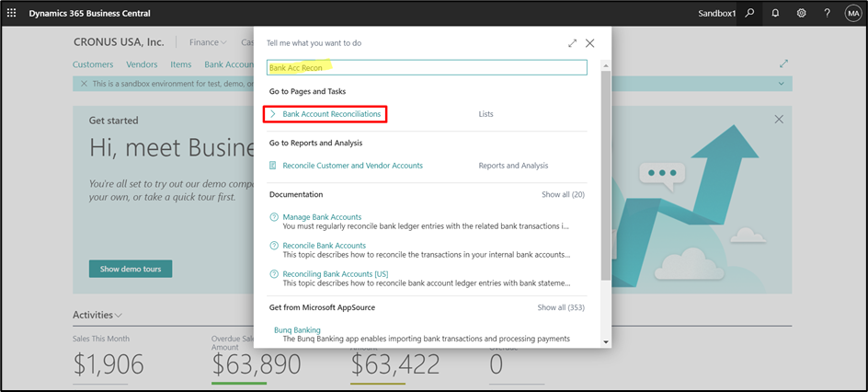868x392 pixels.
Task: Expand the sandbox notification chevron
Action: pyautogui.click(x=781, y=84)
